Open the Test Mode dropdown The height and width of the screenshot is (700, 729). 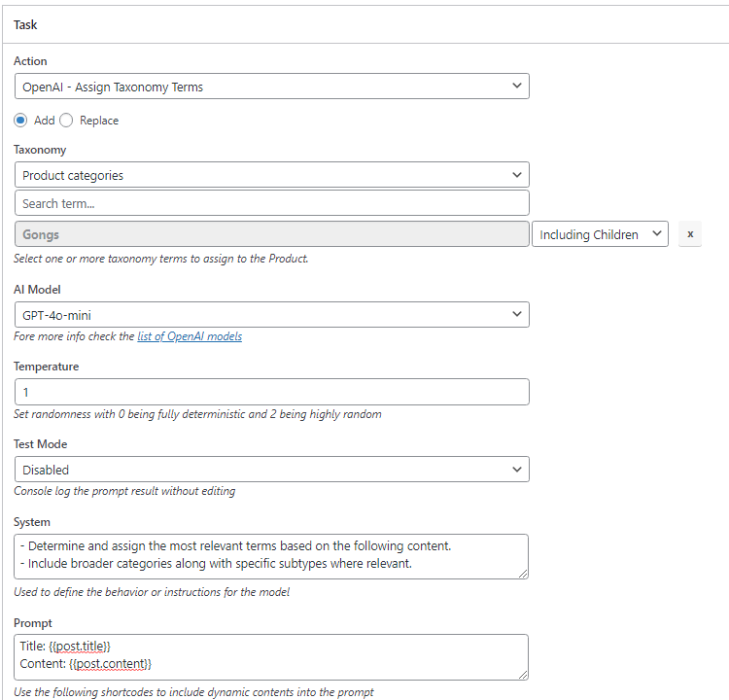(272, 470)
